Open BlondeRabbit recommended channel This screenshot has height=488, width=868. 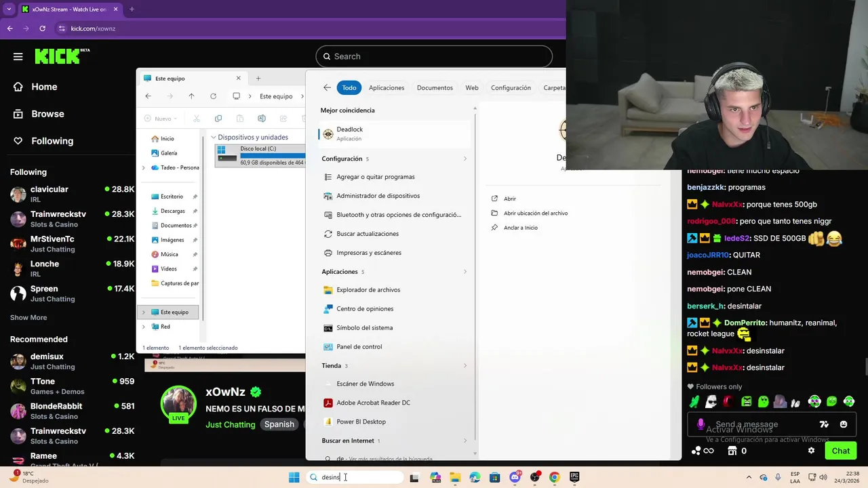click(72, 411)
